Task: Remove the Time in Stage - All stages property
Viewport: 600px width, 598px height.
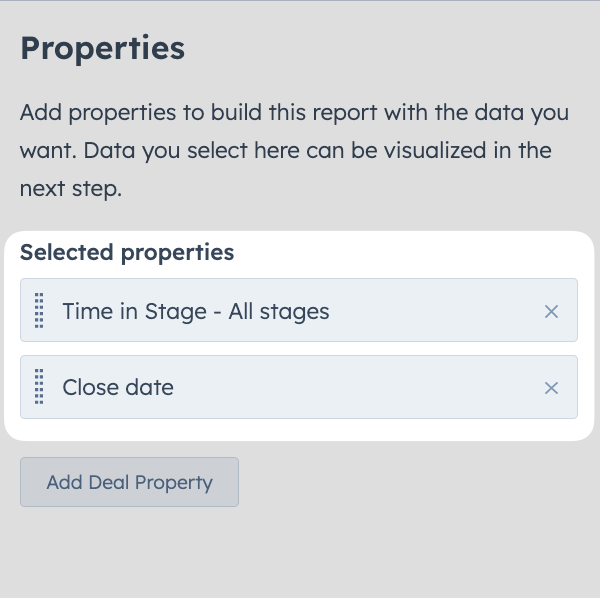Action: click(x=551, y=311)
